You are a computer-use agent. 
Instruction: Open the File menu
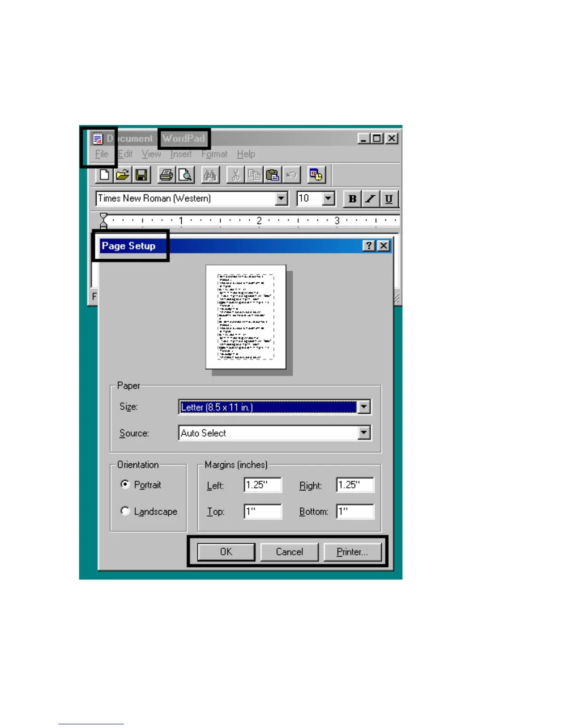click(x=102, y=154)
